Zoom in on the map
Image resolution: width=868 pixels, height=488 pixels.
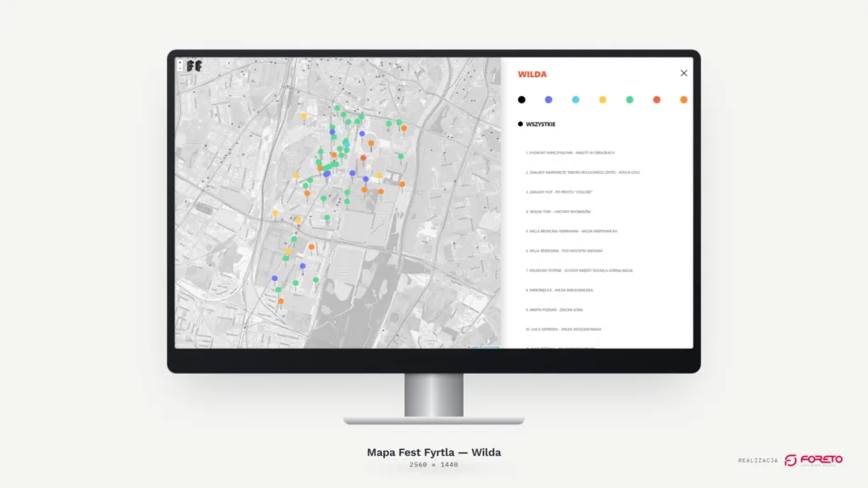tap(180, 63)
